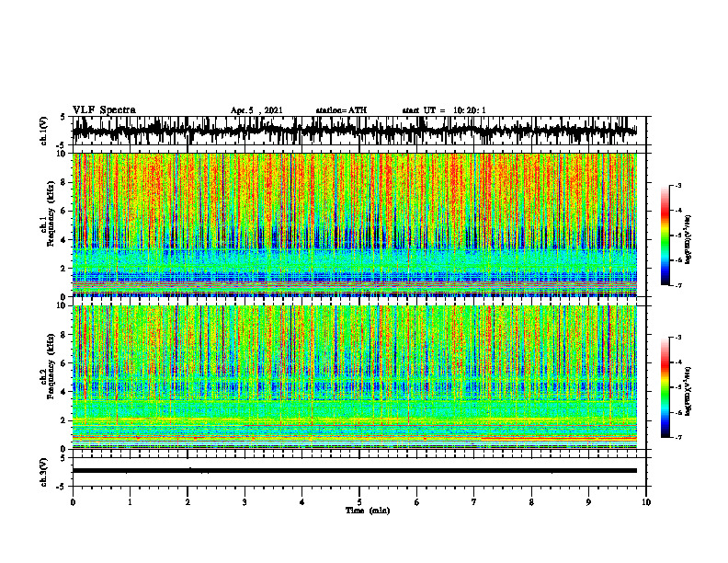This screenshot has height=563, width=728.
Task: Click the time axis tick label "2"
Action: [x=188, y=502]
